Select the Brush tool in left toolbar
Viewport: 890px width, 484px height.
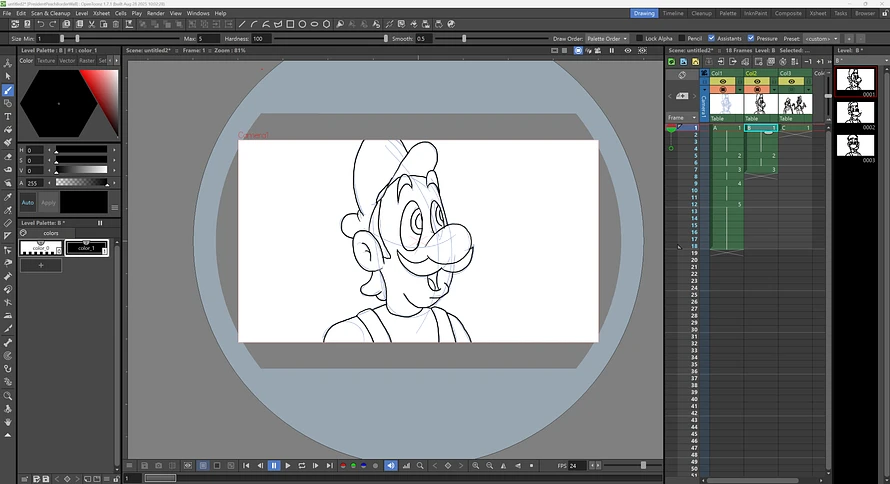tap(8, 90)
